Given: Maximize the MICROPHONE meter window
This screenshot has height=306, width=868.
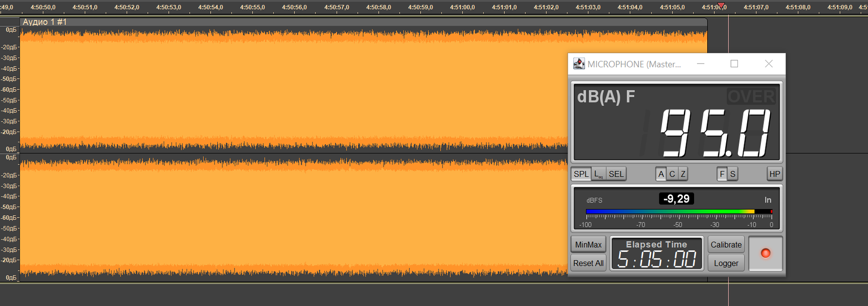Looking at the screenshot, I should coord(734,64).
